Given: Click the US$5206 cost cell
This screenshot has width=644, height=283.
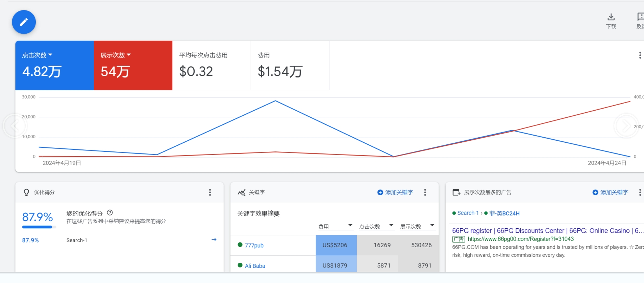Looking at the screenshot, I should 336,245.
